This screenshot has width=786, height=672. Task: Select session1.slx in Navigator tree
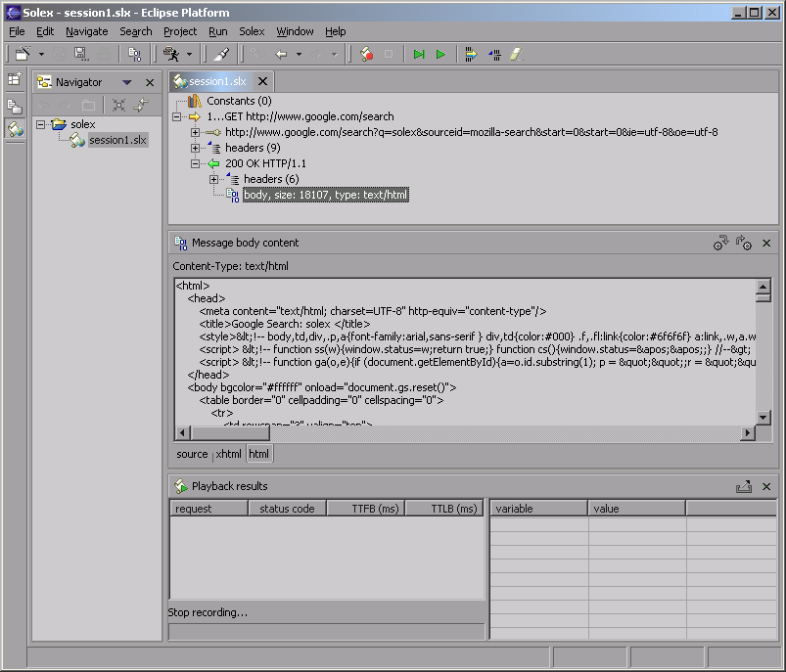[117, 140]
